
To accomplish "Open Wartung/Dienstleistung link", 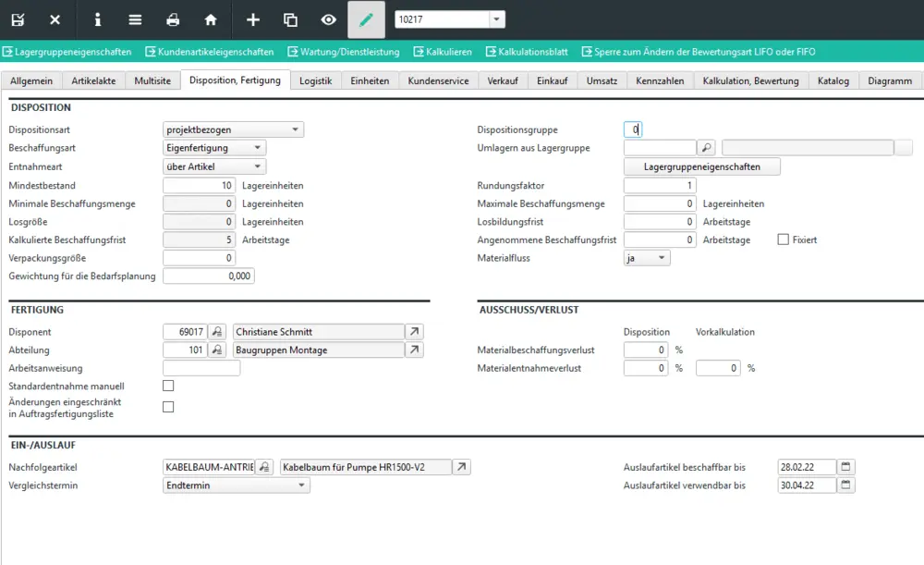I will pyautogui.click(x=344, y=52).
